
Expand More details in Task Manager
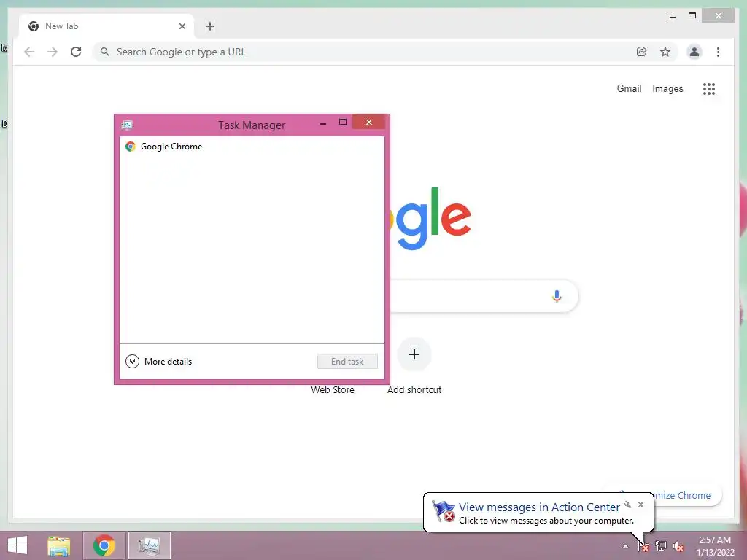[x=158, y=362]
